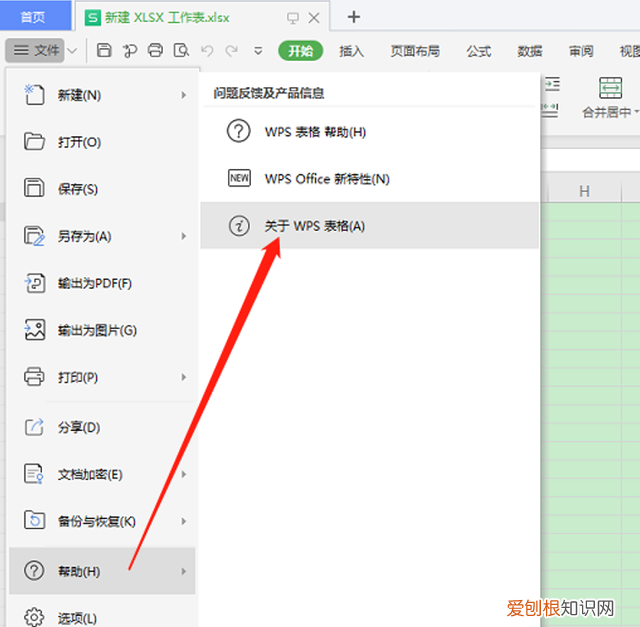
Task: Click the disk icon beside 保存(S)
Action: [x=34, y=188]
